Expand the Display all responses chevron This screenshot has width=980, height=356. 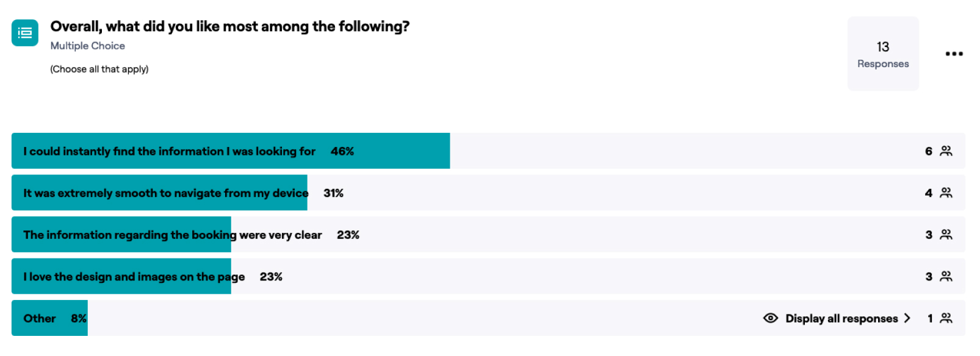pyautogui.click(x=907, y=318)
